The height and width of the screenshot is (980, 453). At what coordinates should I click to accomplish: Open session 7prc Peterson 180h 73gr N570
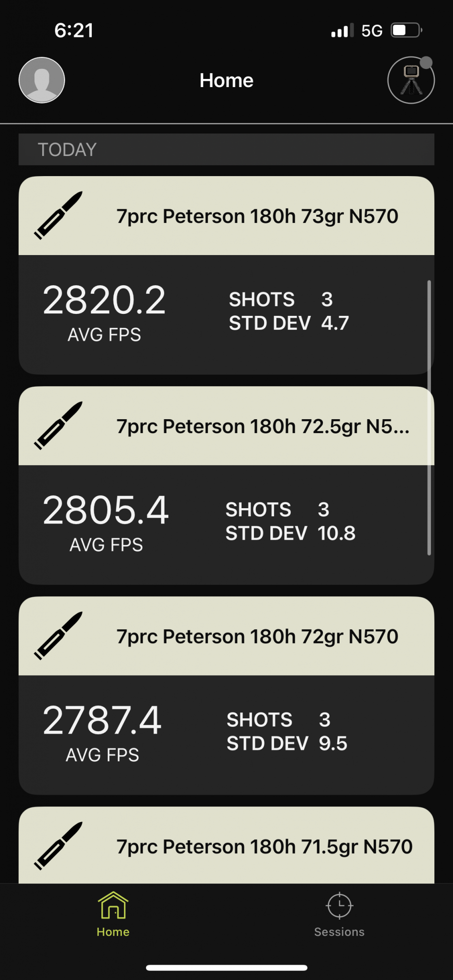point(257,216)
